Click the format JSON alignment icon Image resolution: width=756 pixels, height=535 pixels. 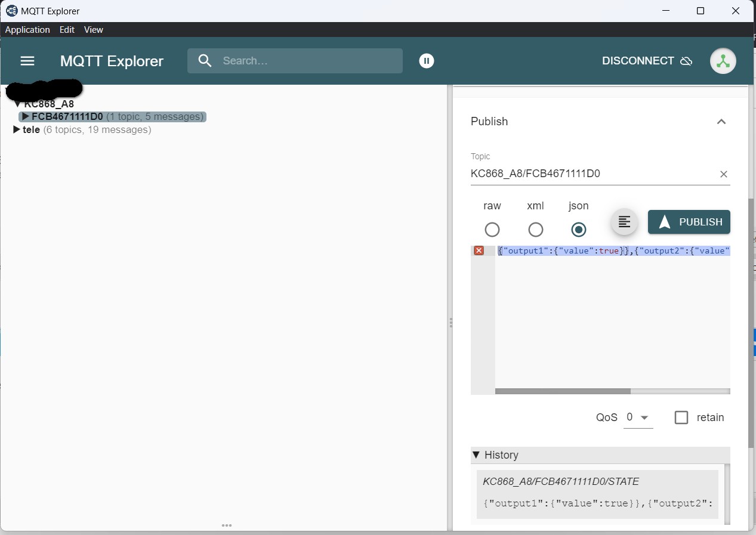(624, 222)
